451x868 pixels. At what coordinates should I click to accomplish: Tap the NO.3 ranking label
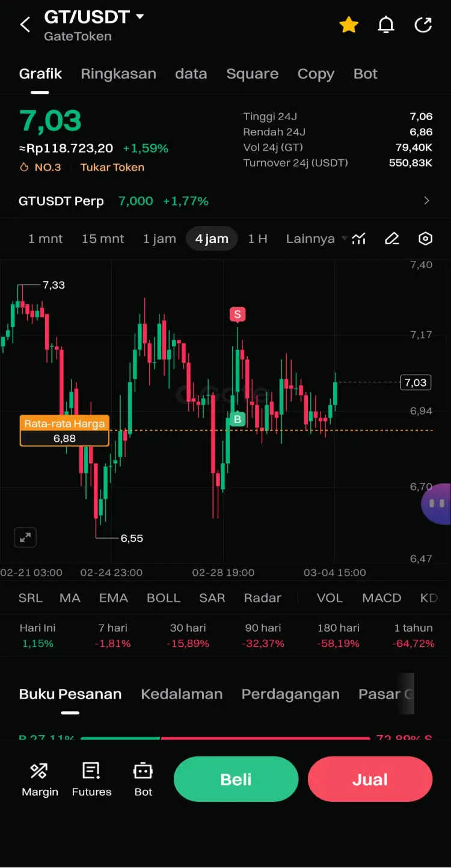[x=48, y=167]
